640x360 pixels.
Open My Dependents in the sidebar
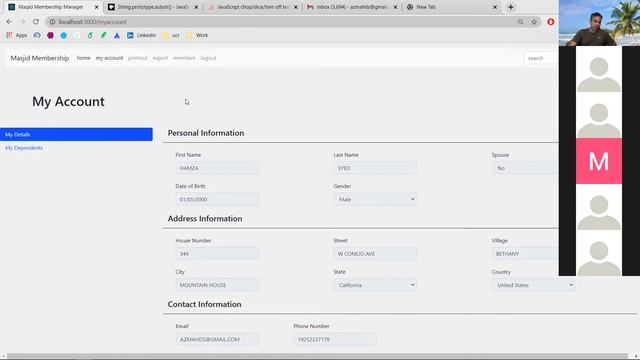(x=24, y=148)
